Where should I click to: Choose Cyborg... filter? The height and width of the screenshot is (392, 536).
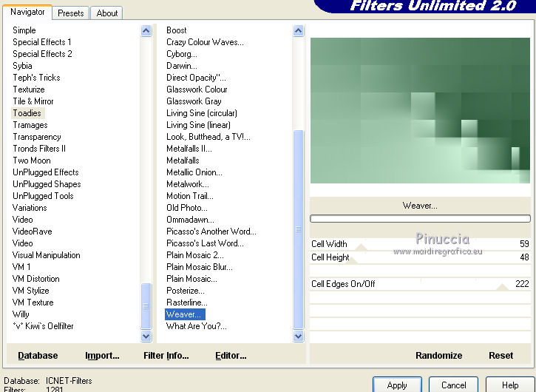(x=182, y=54)
